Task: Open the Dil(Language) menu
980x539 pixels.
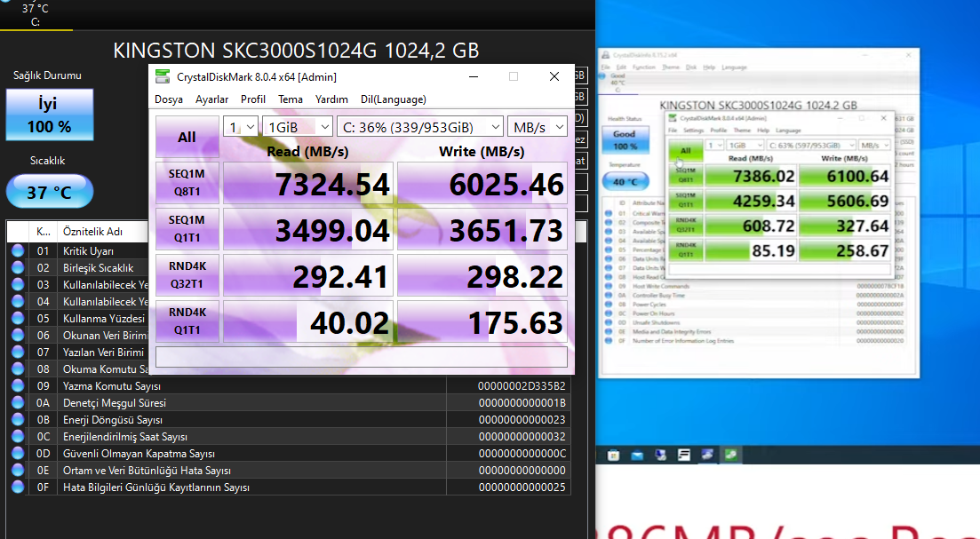Action: point(393,99)
